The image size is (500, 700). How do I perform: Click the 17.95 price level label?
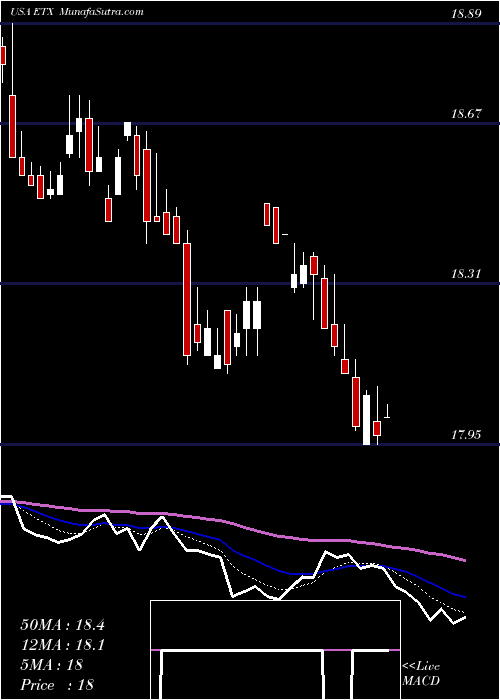466,434
